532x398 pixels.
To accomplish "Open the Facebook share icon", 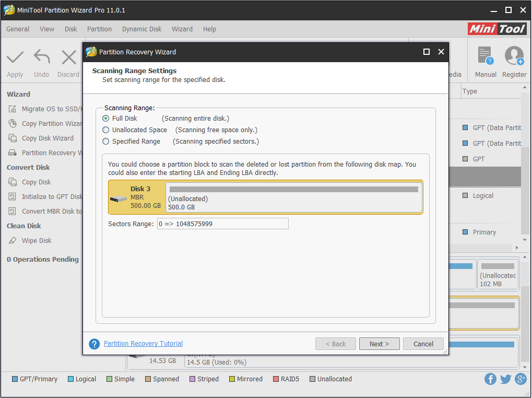I will 490,379.
